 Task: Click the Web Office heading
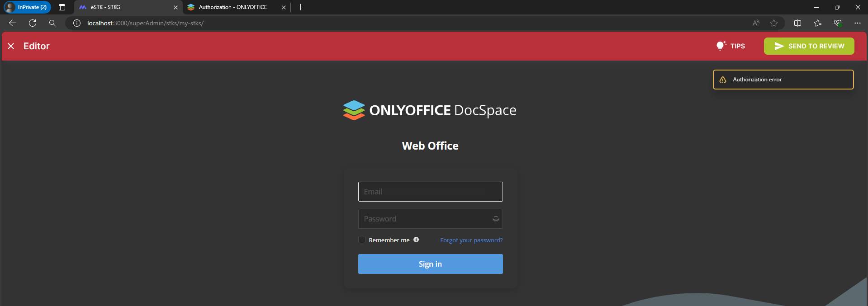point(430,146)
